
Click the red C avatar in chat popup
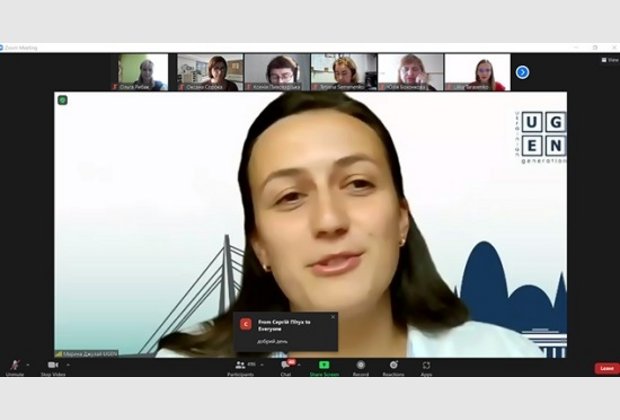tap(246, 324)
